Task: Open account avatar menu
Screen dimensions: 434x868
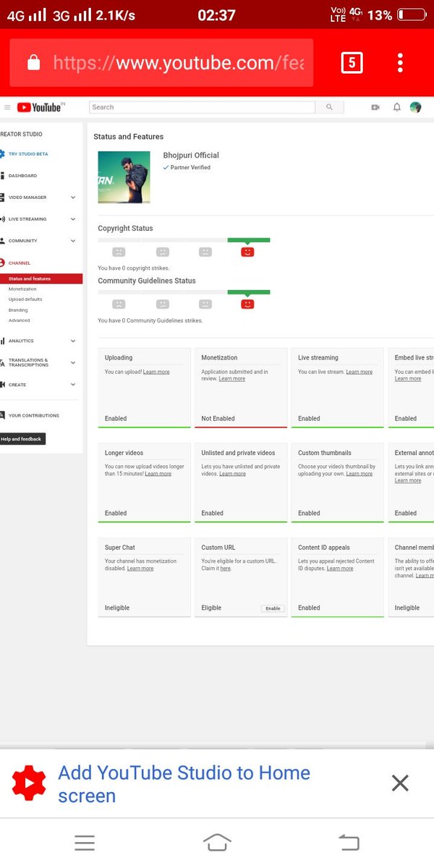Action: [415, 107]
